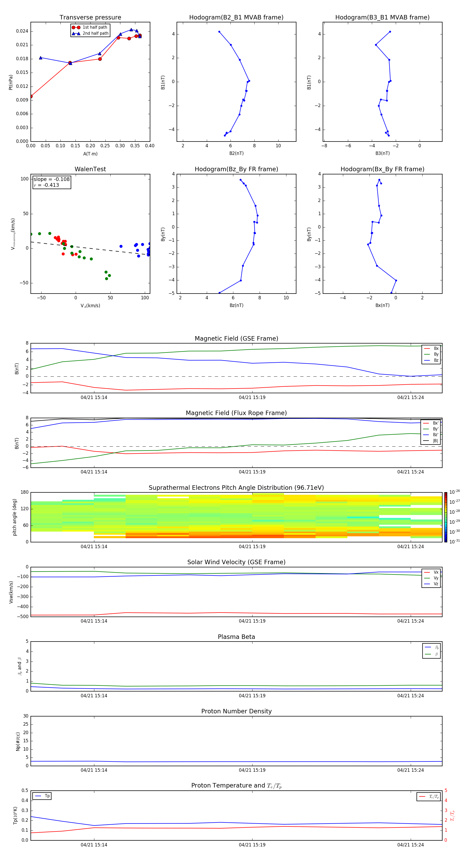This screenshot has width=473, height=868.
Task: Click the 'Hodogram(Bx_By FR frame)' title
Action: click(x=382, y=169)
